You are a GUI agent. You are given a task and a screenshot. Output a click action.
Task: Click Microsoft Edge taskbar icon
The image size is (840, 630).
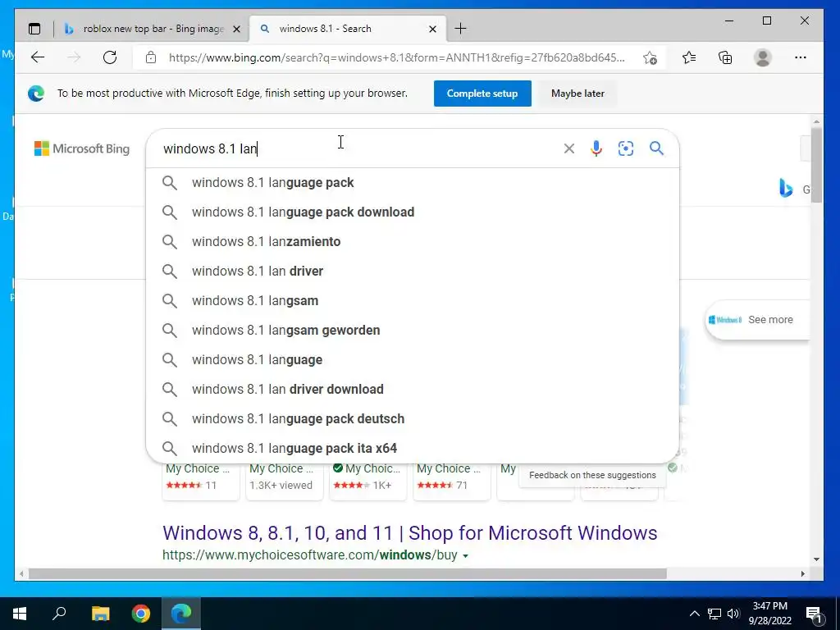pyautogui.click(x=181, y=614)
